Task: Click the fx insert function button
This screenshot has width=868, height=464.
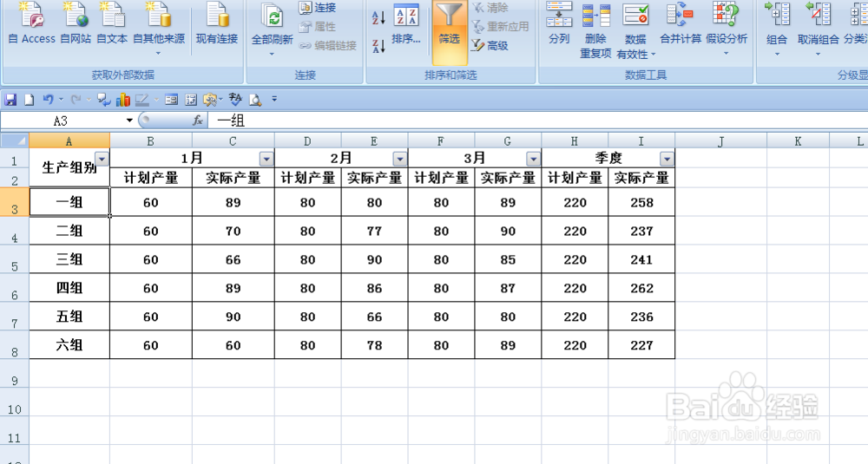Action: 198,120
